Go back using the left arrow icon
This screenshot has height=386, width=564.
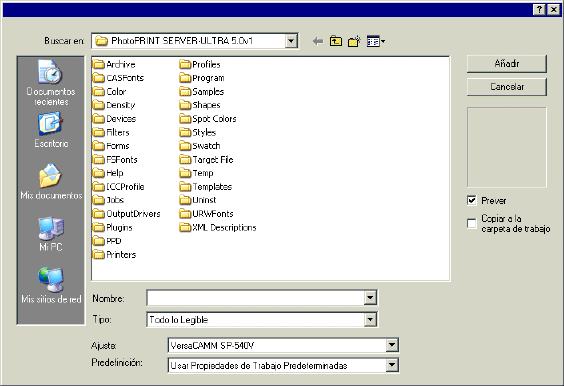(318, 41)
